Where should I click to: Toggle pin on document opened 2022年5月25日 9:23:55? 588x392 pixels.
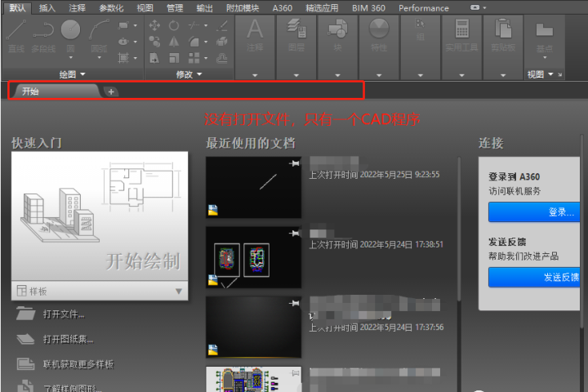pos(294,163)
